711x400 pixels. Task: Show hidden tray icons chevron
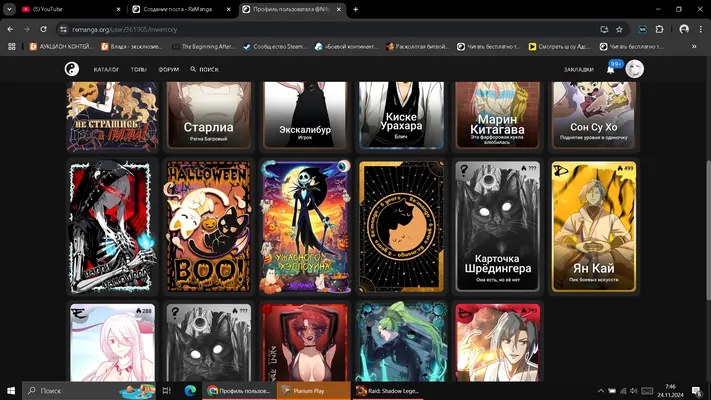(x=601, y=390)
